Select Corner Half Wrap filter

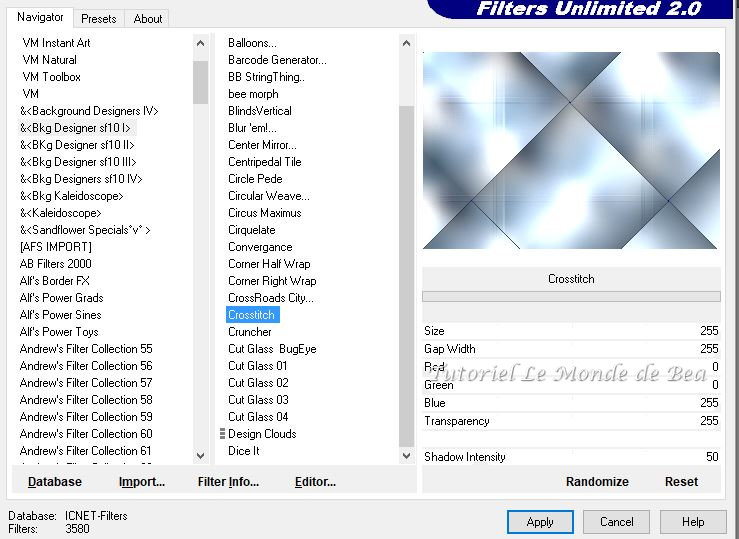(269, 264)
